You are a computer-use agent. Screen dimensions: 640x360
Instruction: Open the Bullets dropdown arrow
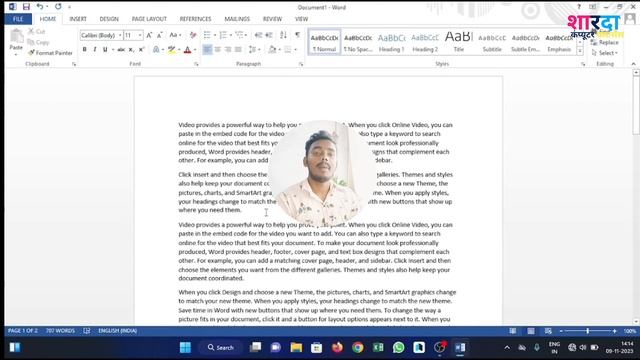pyautogui.click(x=215, y=36)
